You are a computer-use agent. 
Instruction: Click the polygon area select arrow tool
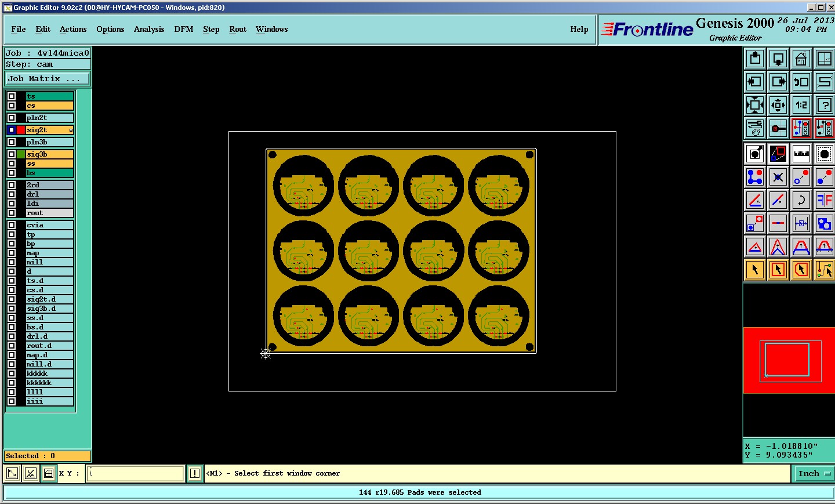(801, 270)
